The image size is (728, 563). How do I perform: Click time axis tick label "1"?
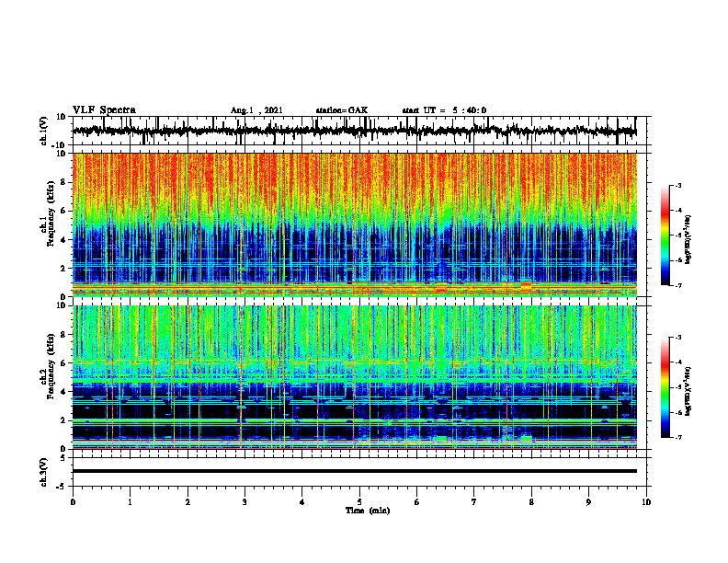pos(130,502)
